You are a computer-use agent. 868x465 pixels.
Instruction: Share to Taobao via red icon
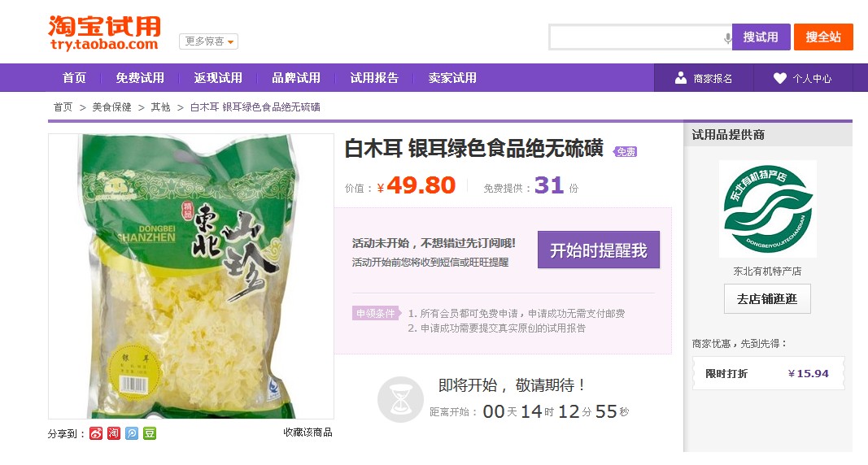(x=114, y=433)
